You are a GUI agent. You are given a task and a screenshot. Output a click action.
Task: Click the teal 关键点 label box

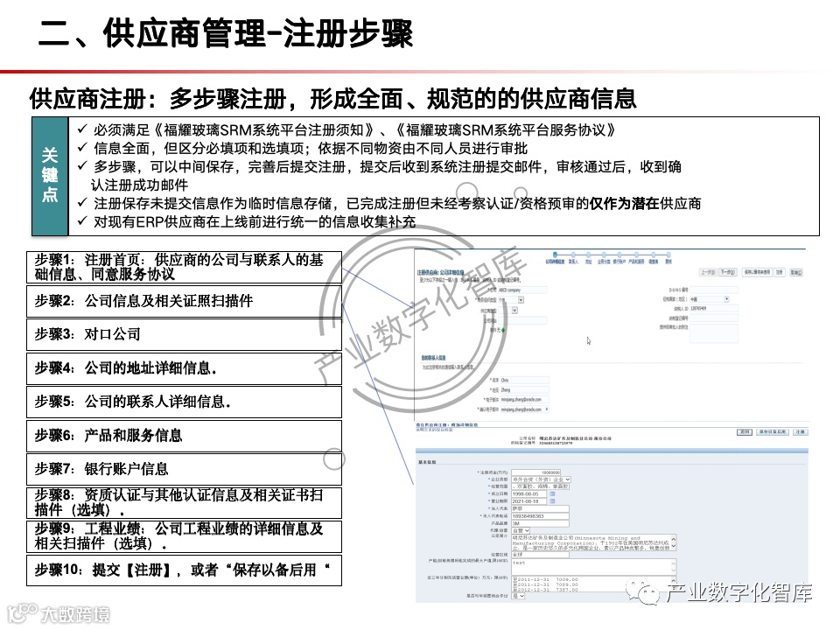pyautogui.click(x=50, y=176)
